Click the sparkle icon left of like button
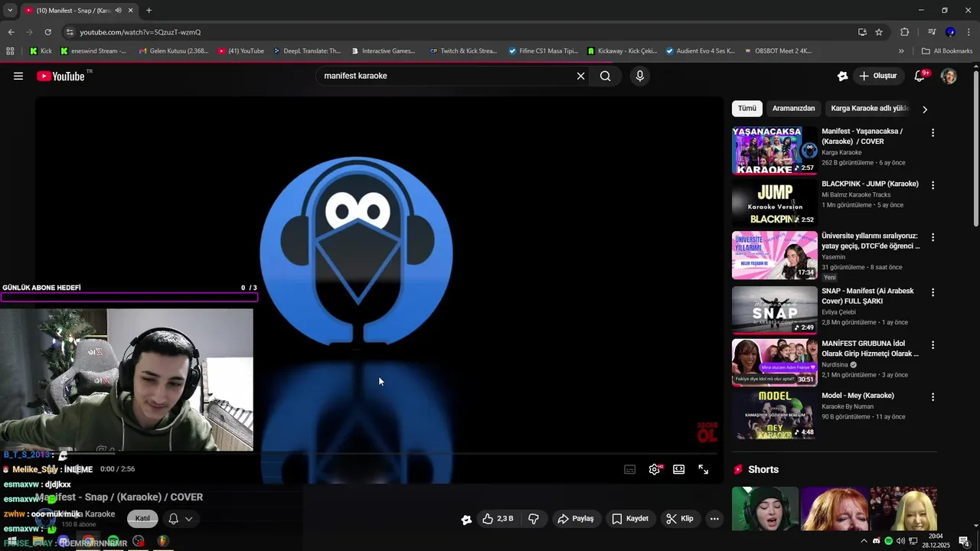 point(466,520)
